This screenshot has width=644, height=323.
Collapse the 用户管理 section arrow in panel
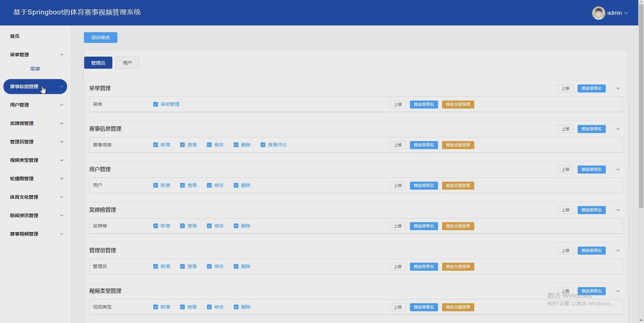618,170
